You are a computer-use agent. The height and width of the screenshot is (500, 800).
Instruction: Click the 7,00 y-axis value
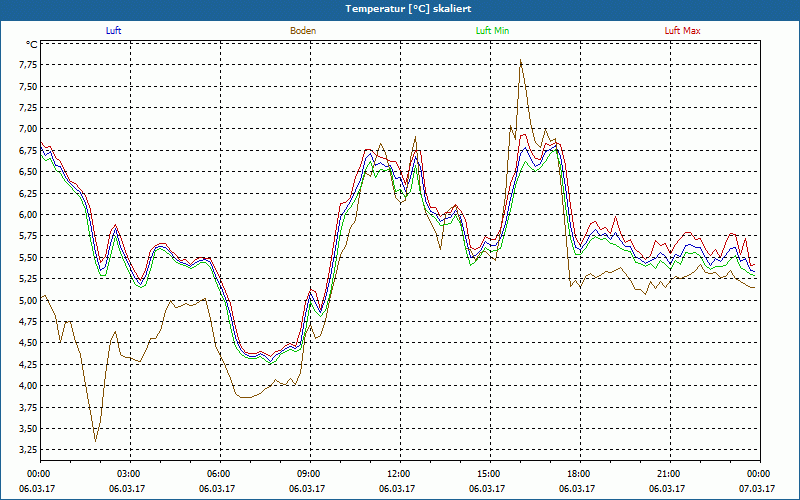point(28,129)
